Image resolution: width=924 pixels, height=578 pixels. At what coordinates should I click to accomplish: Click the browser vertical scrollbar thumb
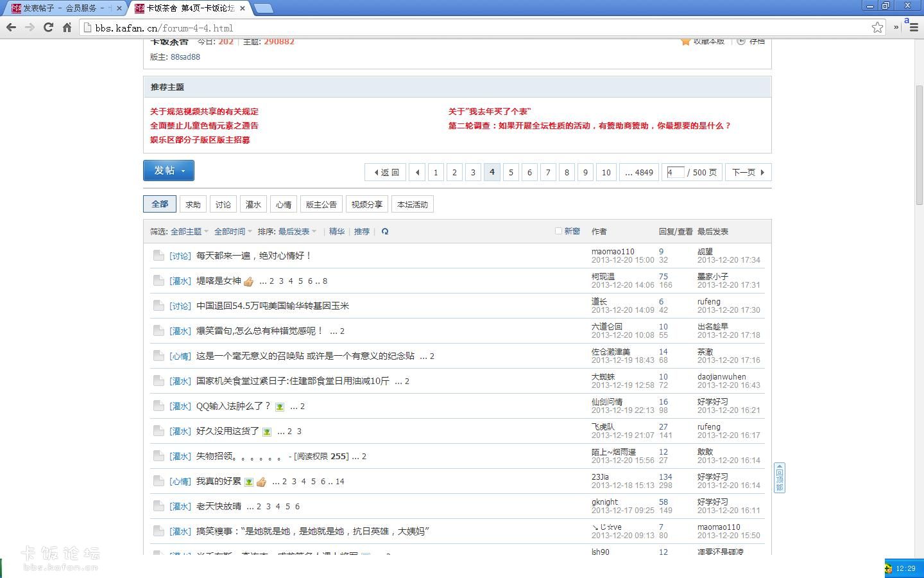pyautogui.click(x=919, y=144)
